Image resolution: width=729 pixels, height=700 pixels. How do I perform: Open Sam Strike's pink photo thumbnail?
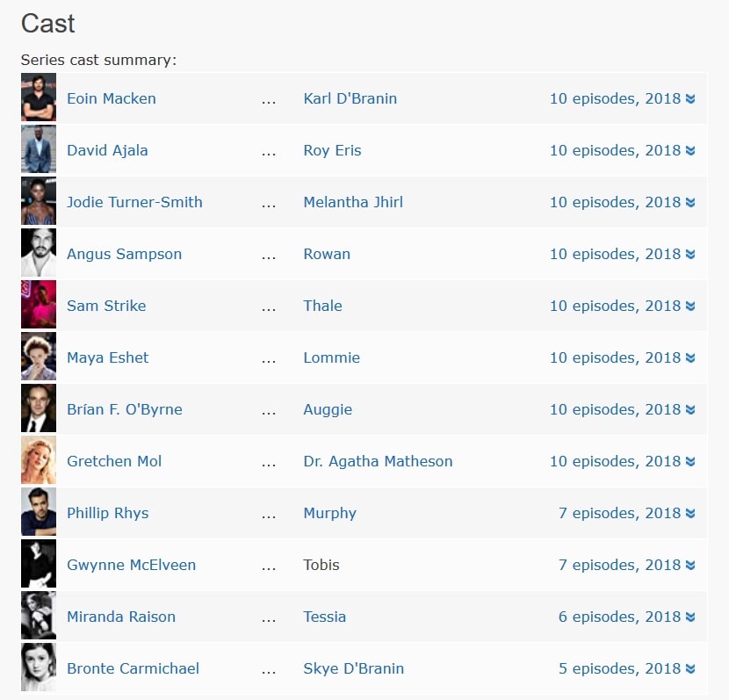coord(39,305)
